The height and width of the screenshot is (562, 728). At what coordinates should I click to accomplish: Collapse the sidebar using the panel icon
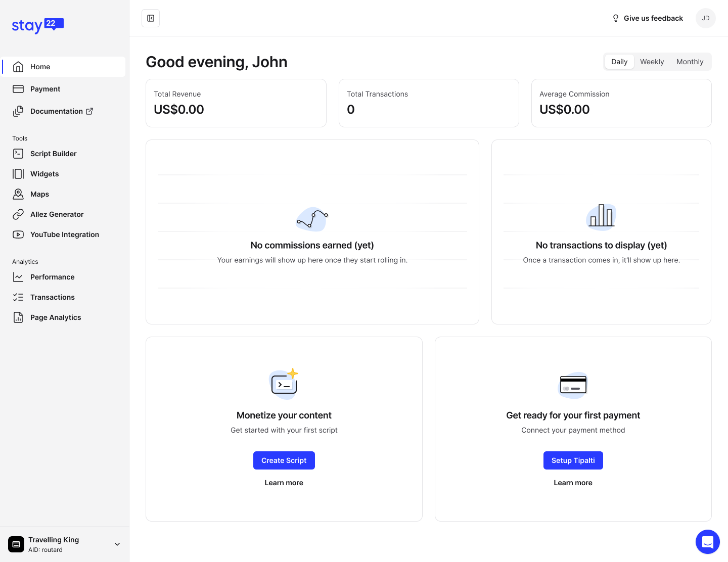[151, 18]
